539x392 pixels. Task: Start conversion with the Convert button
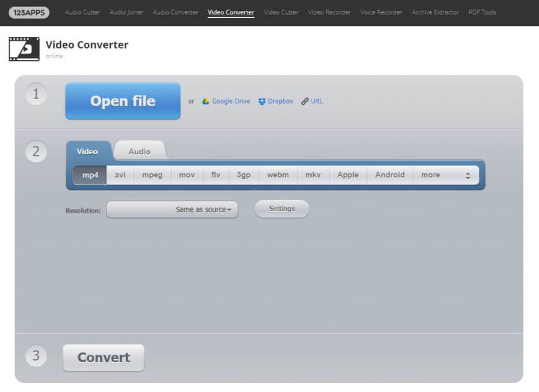coord(103,357)
